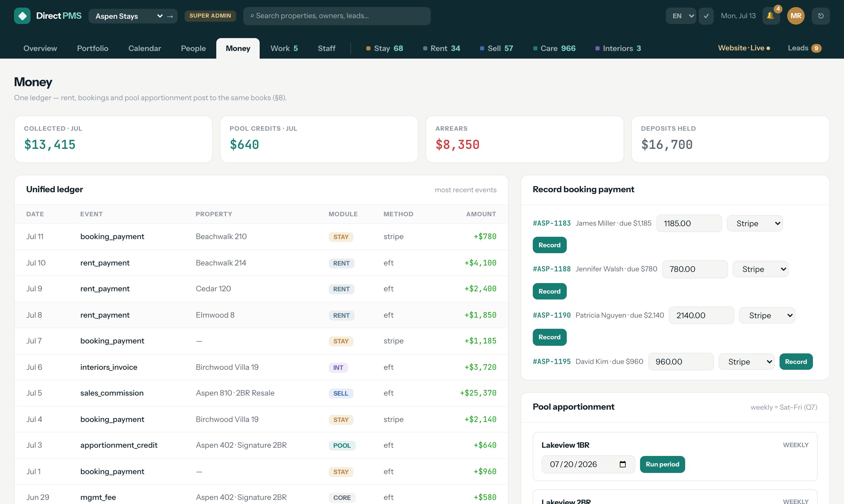Click the 960.00 amount field
The width and height of the screenshot is (844, 504).
pyautogui.click(x=681, y=362)
